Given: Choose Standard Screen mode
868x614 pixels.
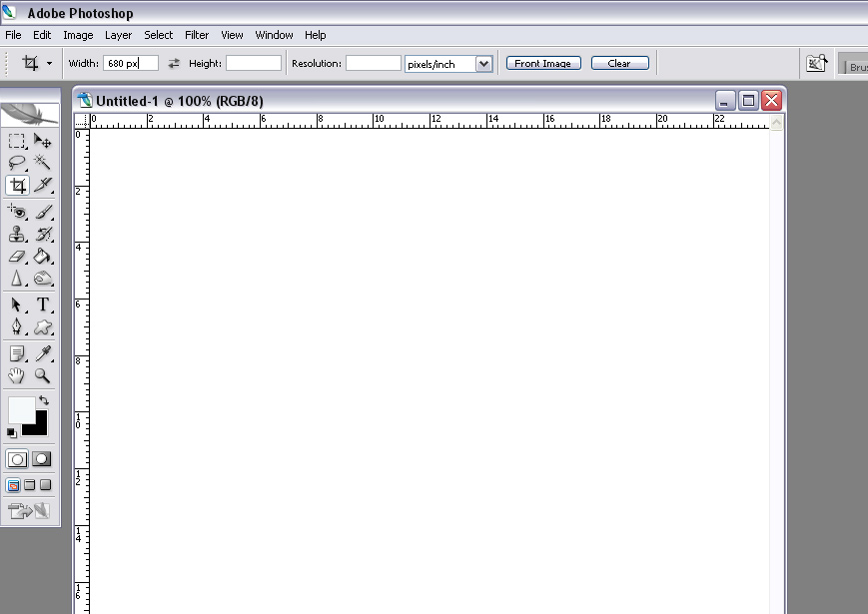Looking at the screenshot, I should coord(13,485).
